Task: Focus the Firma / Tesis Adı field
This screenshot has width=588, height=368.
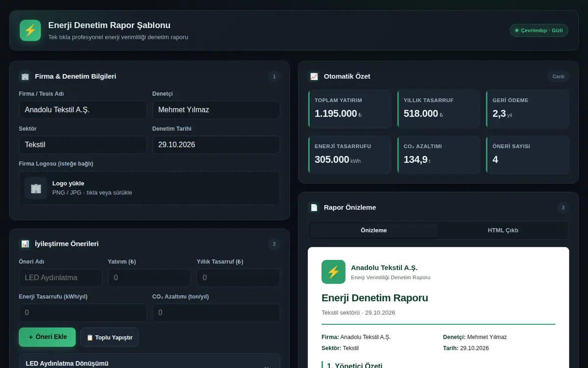Action: [83, 110]
